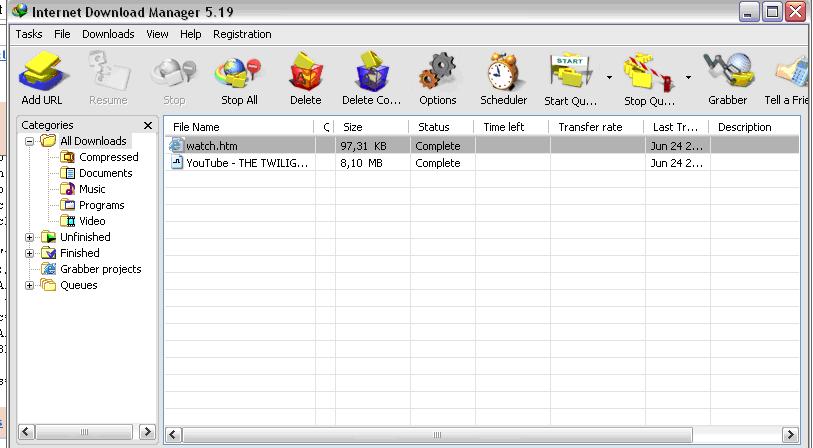The image size is (813, 448).
Task: Click the Compressed category icon
Action: [x=67, y=157]
